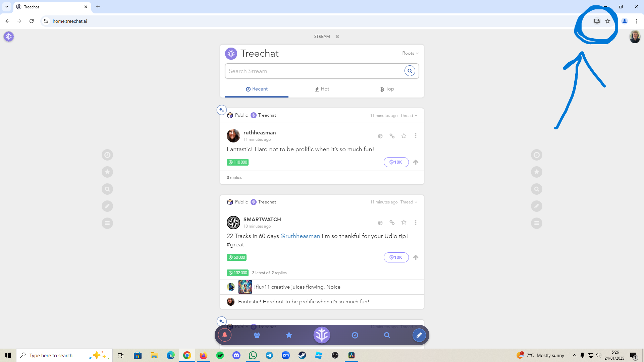
Task: Open search icon in bottom bar
Action: coord(387,335)
